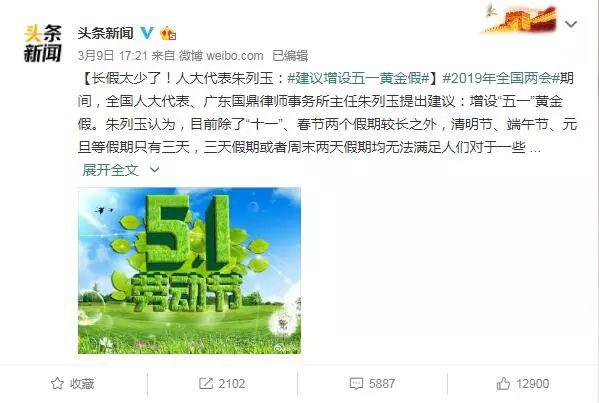The width and height of the screenshot is (599, 403).
Task: Click the star favorite icon
Action: pyautogui.click(x=57, y=383)
